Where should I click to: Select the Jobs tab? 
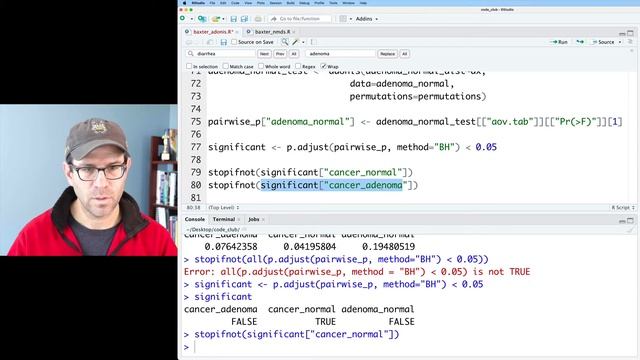[x=253, y=219]
